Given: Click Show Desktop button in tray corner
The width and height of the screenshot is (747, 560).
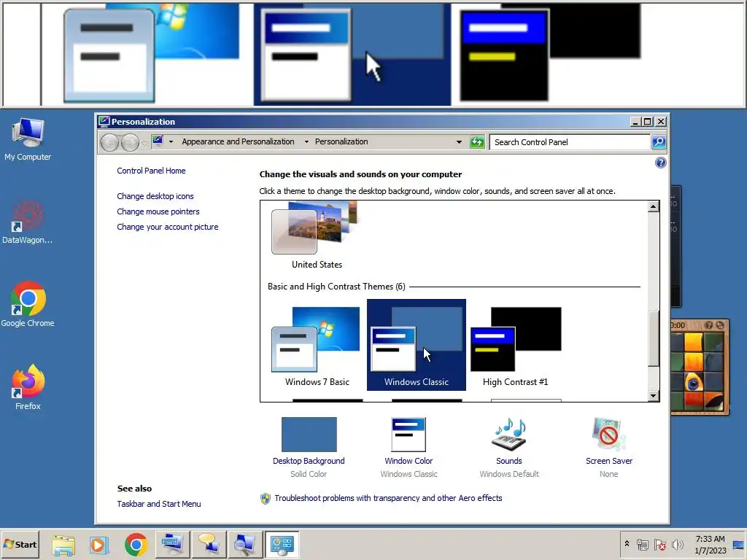Looking at the screenshot, I should pyautogui.click(x=739, y=544).
